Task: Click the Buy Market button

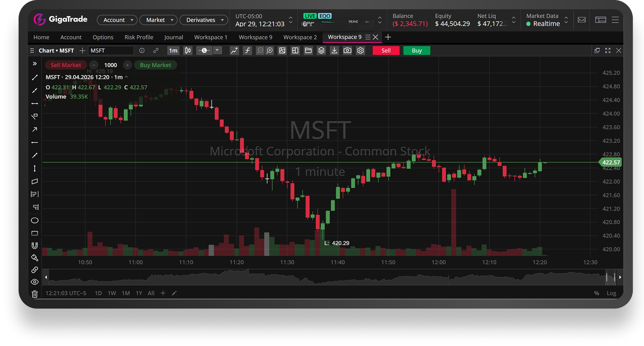Action: click(x=156, y=65)
